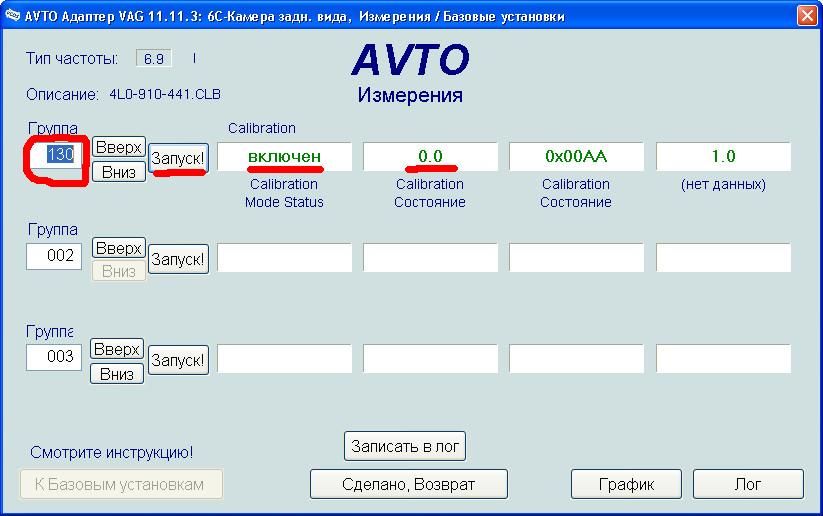Click the 0x00AA calibration value field
The width and height of the screenshot is (823, 516).
coord(576,156)
